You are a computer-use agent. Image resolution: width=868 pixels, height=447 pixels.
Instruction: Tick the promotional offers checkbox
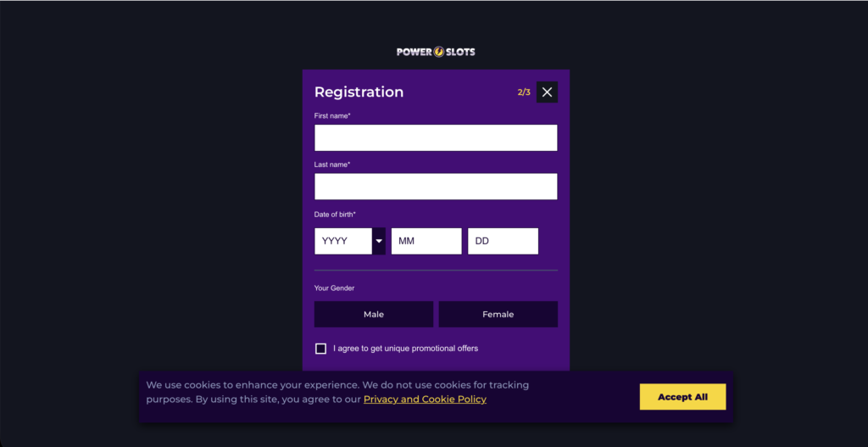coord(320,349)
